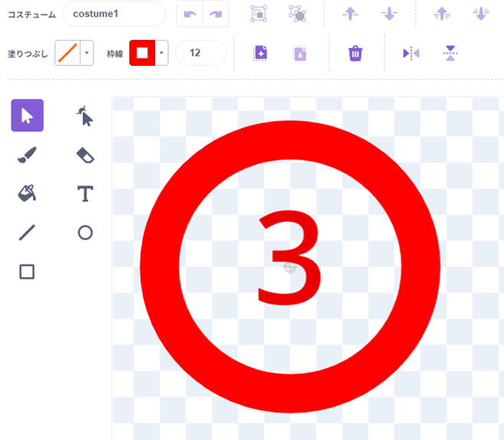Viewport: 504px width, 440px height.
Task: Open the outline color dropdown arrow
Action: (x=162, y=54)
